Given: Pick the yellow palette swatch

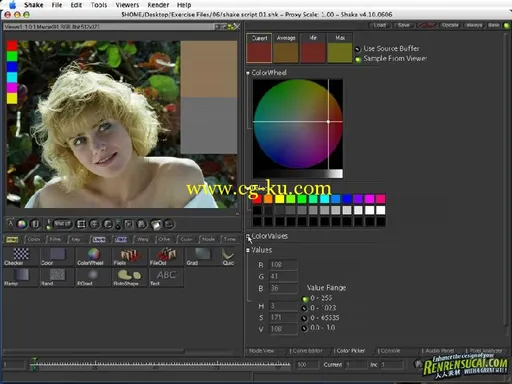Looking at the screenshot, I should click(x=279, y=199).
